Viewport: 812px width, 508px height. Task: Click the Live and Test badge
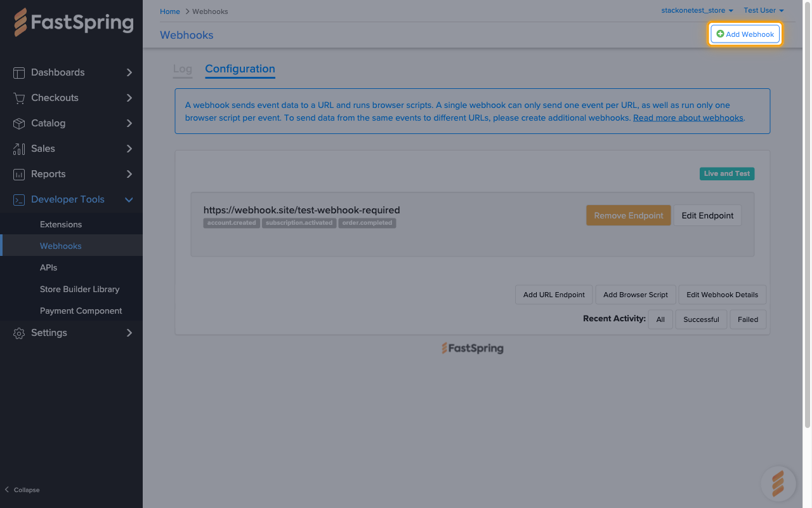point(727,173)
